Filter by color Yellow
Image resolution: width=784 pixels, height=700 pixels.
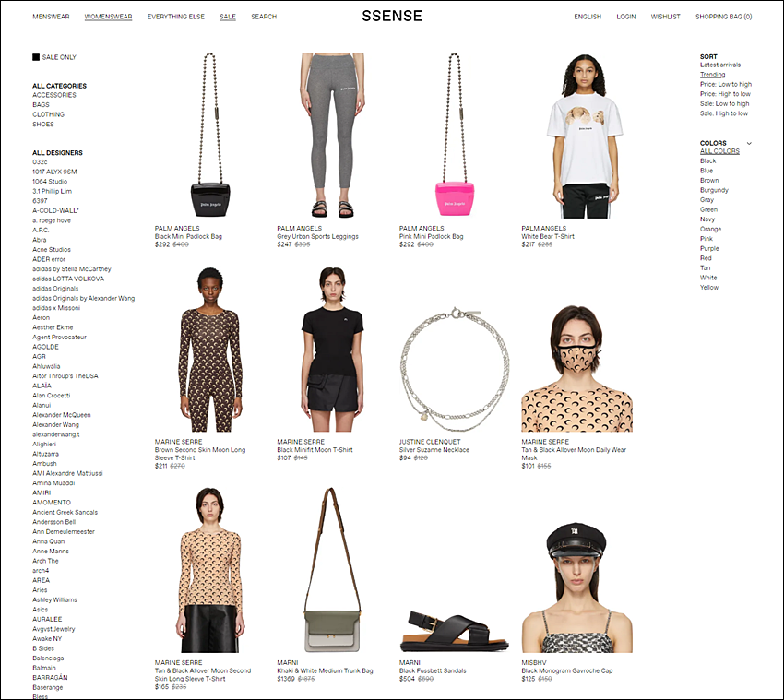point(709,288)
